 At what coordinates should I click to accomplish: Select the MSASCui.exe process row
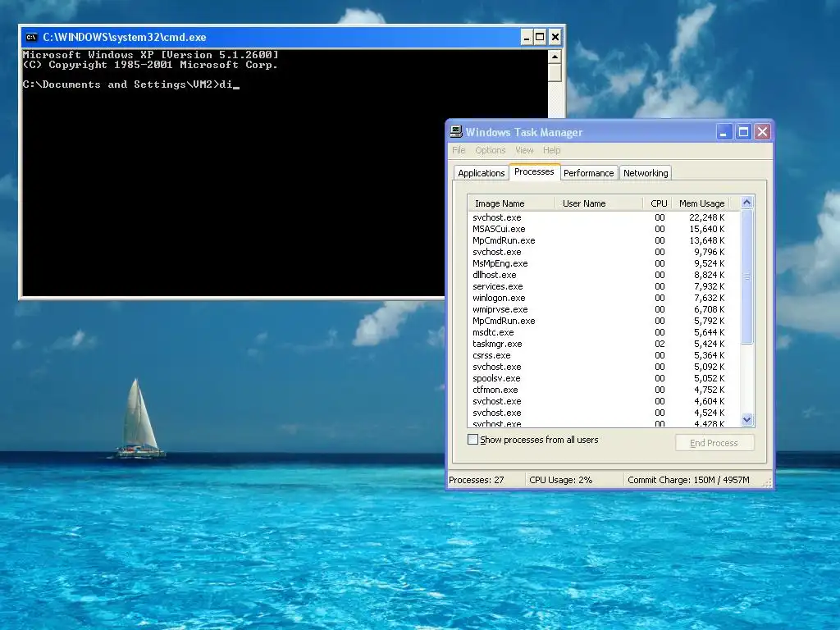pos(604,229)
